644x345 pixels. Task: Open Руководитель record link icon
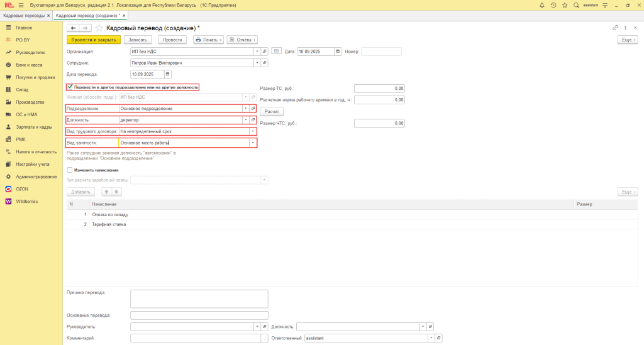[265, 327]
